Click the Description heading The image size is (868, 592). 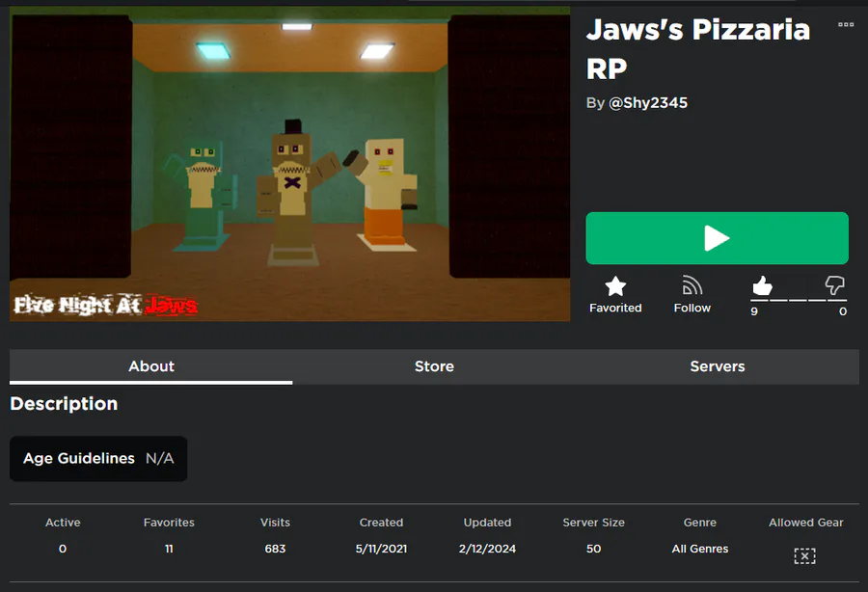[65, 404]
